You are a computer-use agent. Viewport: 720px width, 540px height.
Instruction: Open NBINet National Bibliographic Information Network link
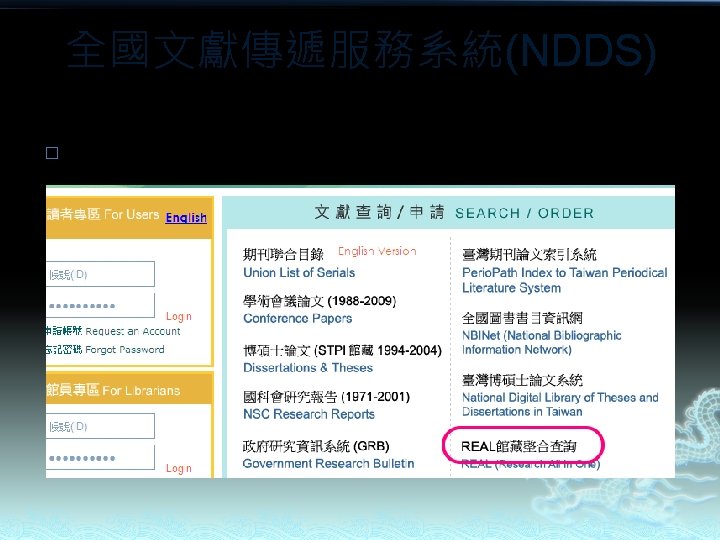pos(541,343)
